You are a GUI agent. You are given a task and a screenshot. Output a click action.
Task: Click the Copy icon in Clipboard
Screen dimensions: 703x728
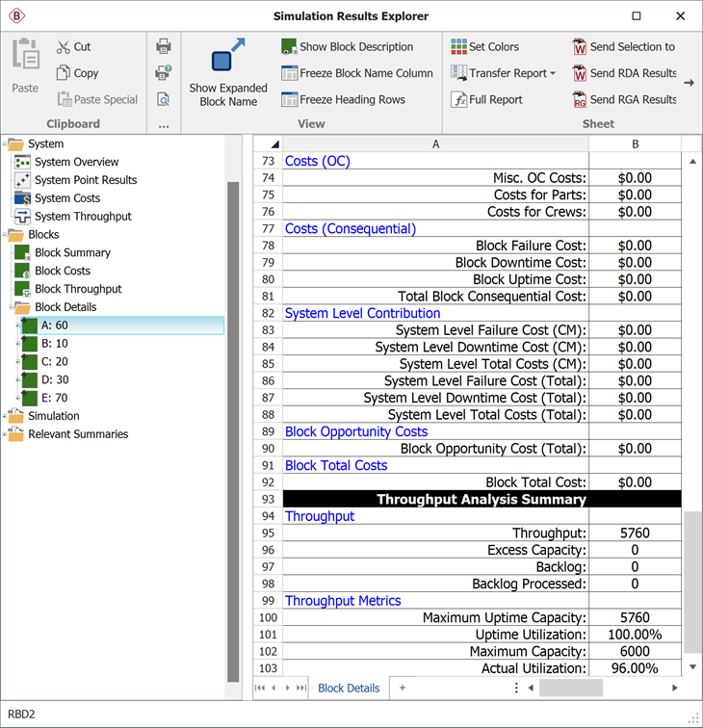pos(64,73)
